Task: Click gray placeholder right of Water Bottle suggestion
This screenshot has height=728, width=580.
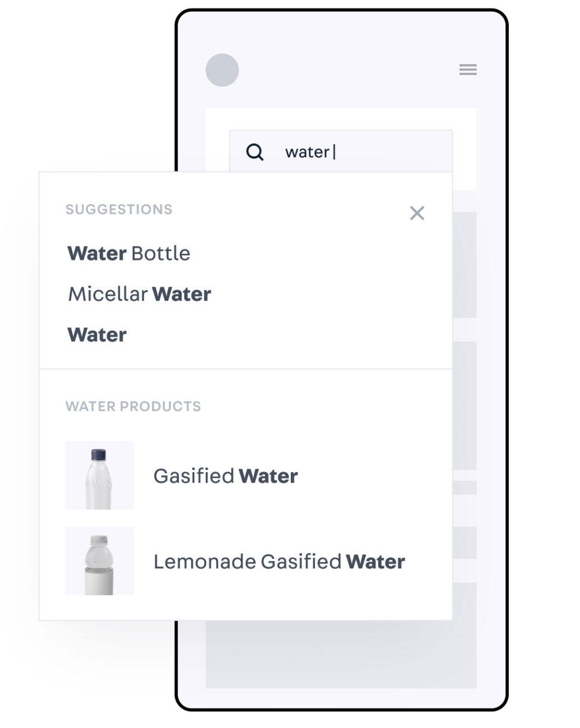Action: tap(464, 264)
